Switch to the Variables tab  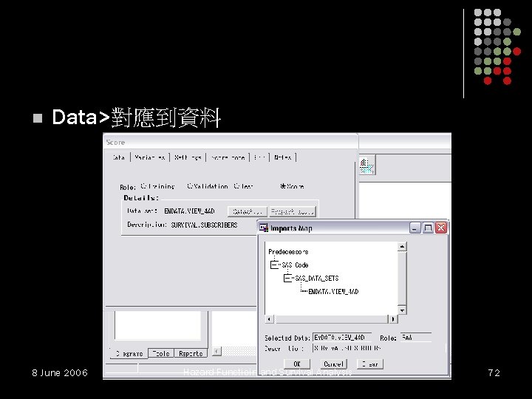point(149,157)
